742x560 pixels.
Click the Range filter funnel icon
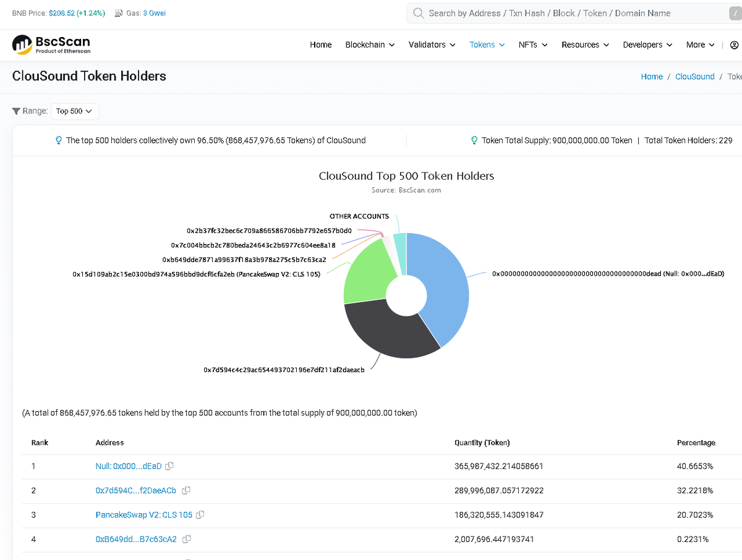coord(16,111)
